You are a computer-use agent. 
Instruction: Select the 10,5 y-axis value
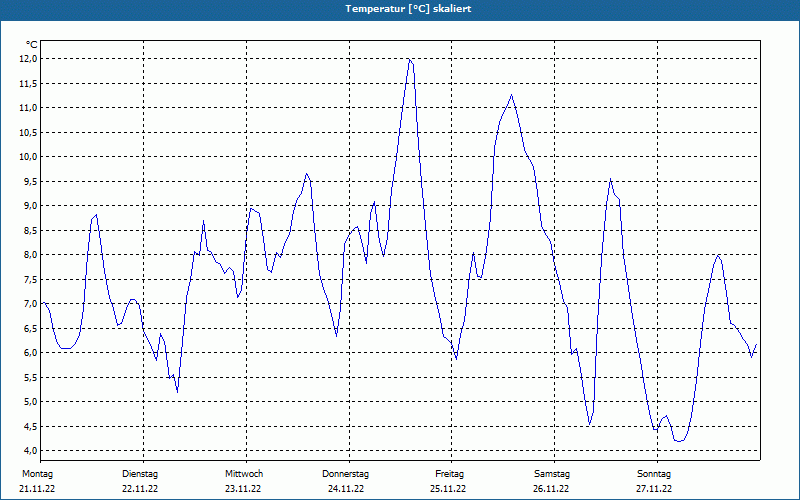tap(29, 132)
